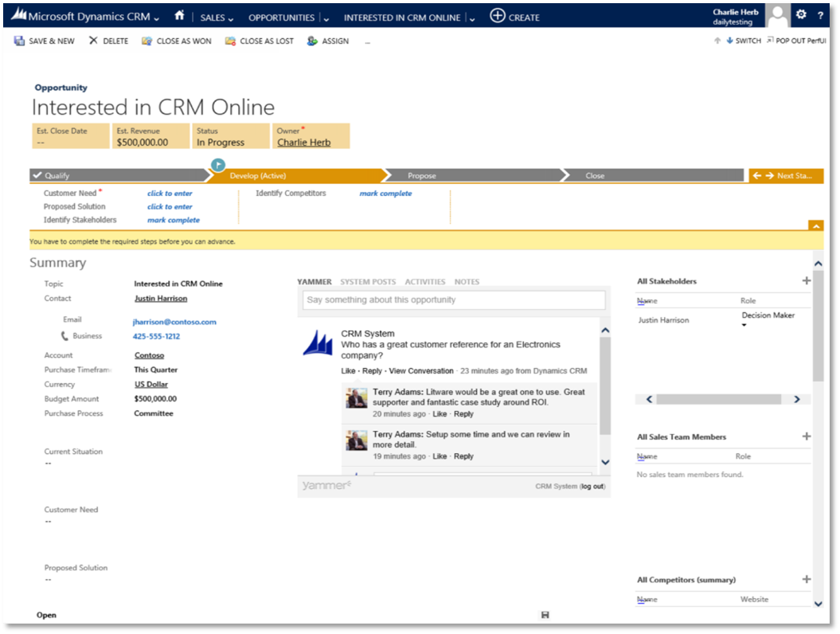Open the help question mark
Viewport: 840px width, 634px height.
coord(820,16)
